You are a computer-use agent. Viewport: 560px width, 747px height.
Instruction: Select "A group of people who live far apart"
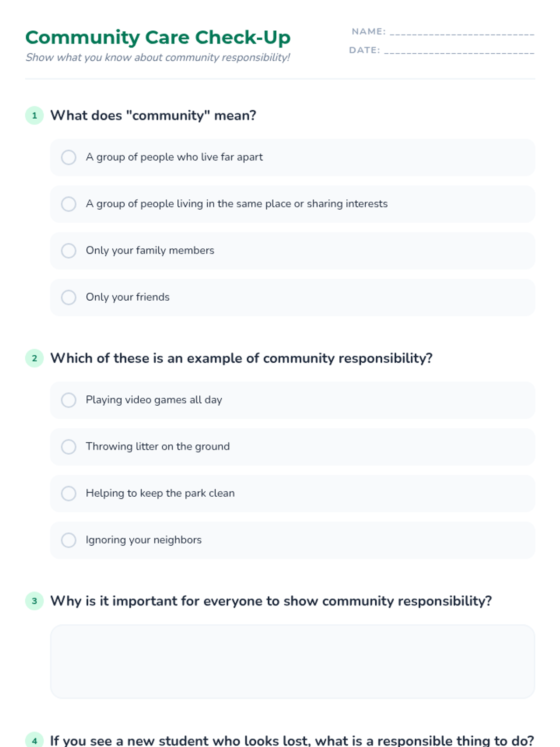coord(69,157)
